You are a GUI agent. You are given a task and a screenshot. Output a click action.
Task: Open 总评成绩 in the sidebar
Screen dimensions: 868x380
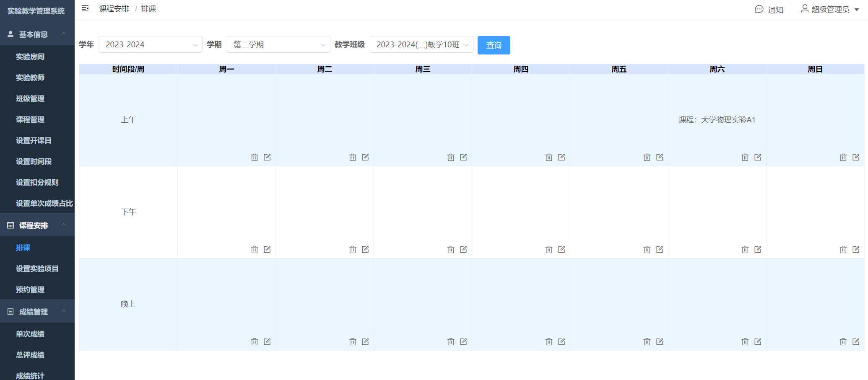pos(37,355)
